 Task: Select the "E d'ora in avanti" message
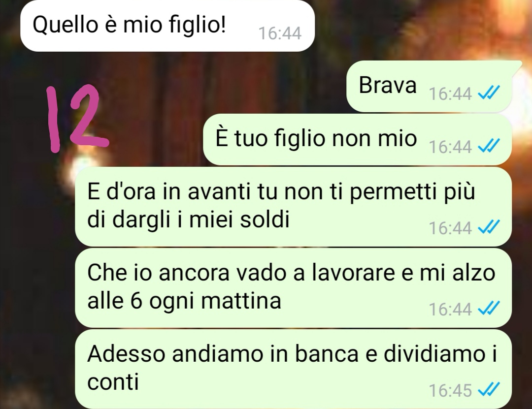293,207
